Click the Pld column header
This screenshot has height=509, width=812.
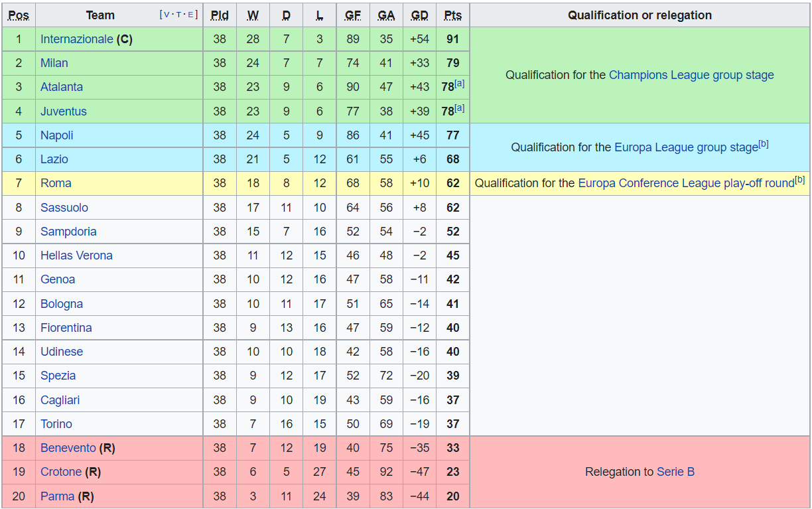point(220,15)
